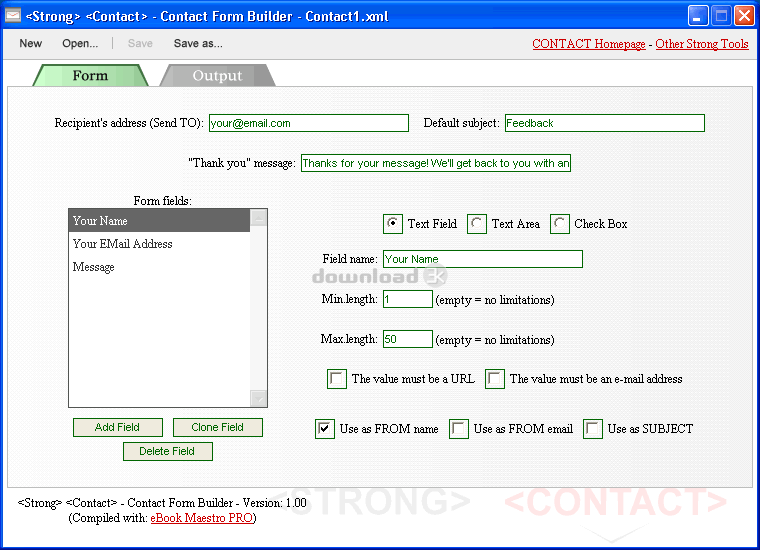Open the eBook Maestro PRO link
The height and width of the screenshot is (550, 760).
pyautogui.click(x=202, y=518)
